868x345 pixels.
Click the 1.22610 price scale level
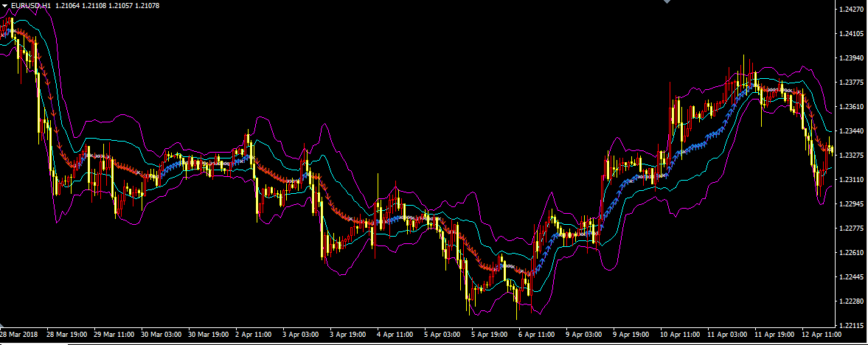coord(852,253)
